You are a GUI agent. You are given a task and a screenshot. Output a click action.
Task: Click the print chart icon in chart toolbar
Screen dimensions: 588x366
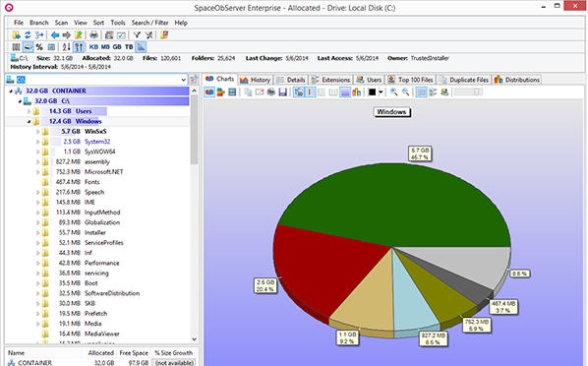click(271, 91)
